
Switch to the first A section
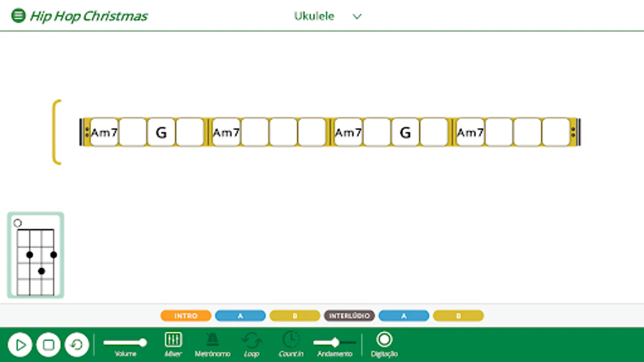coord(240,316)
